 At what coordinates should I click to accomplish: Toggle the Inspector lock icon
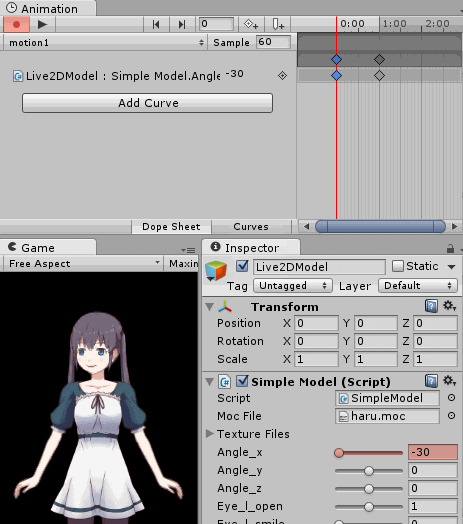click(450, 248)
